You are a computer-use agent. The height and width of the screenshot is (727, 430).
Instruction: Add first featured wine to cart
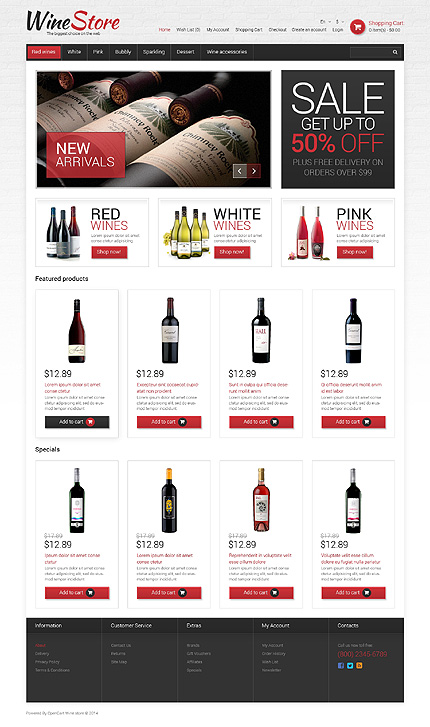pyautogui.click(x=77, y=422)
